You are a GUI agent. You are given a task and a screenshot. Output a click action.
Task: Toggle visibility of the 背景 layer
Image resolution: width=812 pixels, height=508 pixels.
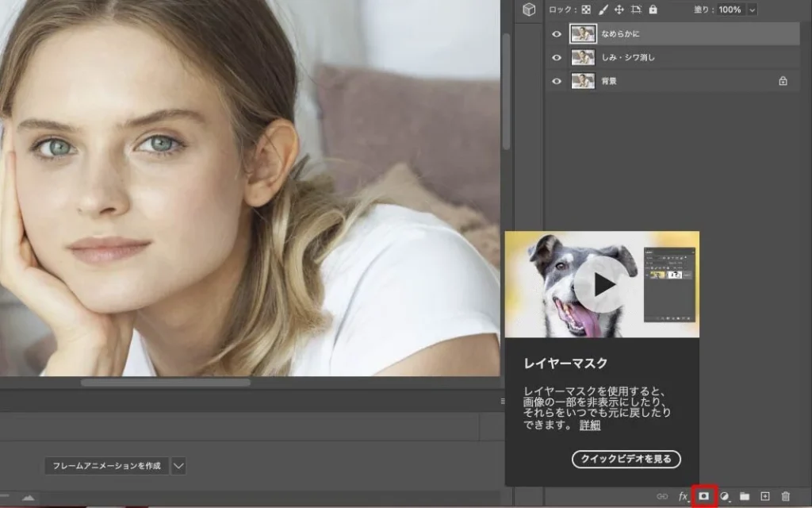(557, 80)
